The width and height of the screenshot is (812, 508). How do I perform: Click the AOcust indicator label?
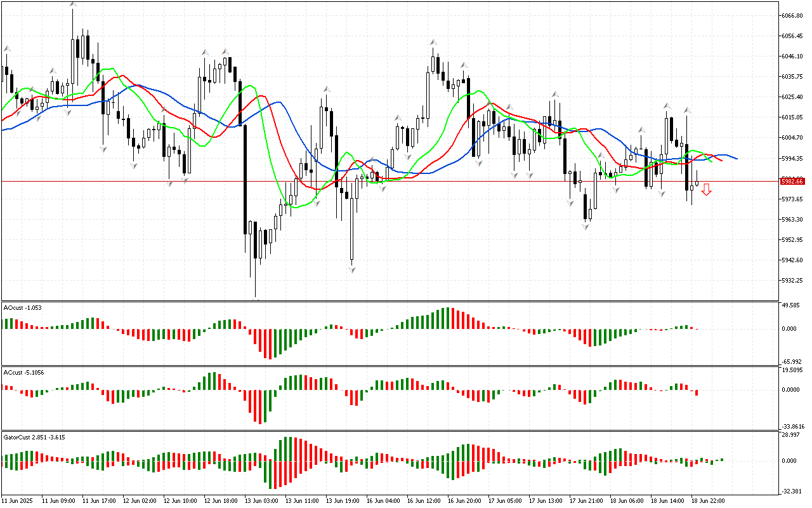click(23, 308)
